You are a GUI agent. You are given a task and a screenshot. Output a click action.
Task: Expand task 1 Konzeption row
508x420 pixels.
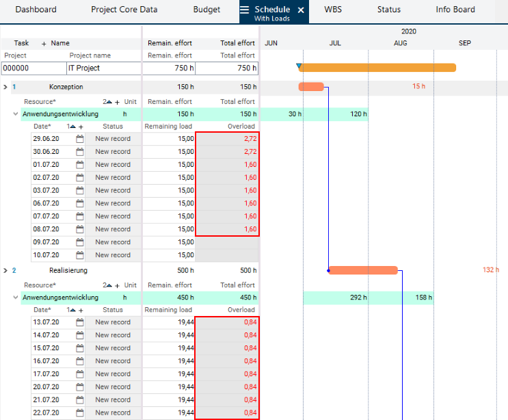pos(5,87)
